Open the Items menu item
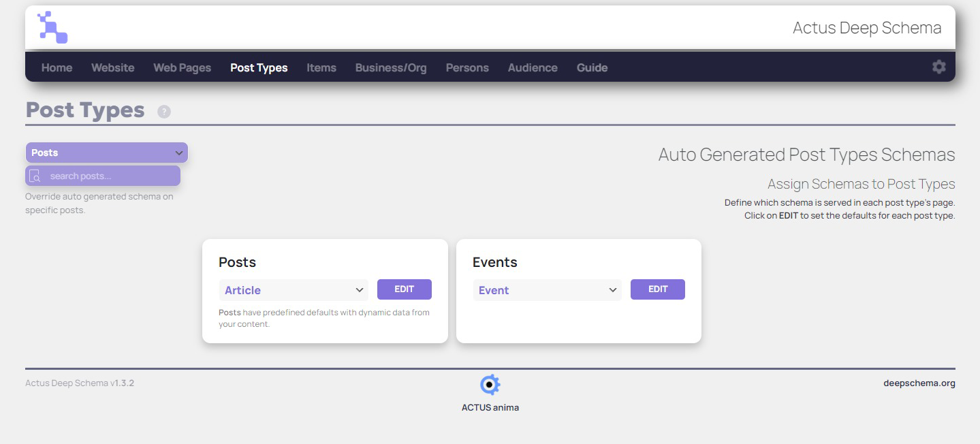980x444 pixels. point(321,67)
